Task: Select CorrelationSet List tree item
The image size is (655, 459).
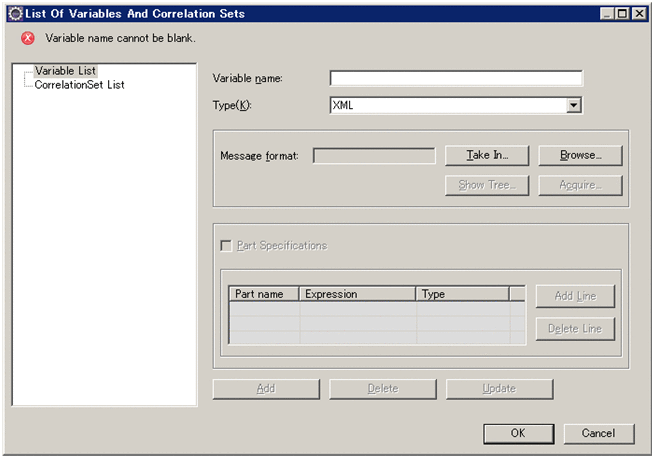Action: coord(79,85)
